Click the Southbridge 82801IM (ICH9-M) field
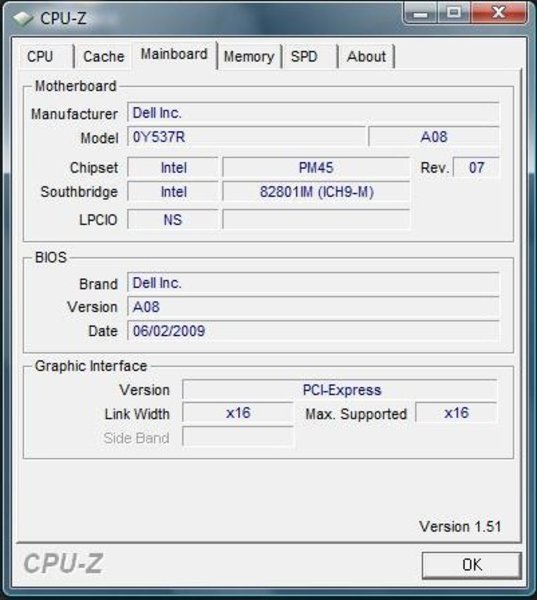Image resolution: width=537 pixels, height=600 pixels. (316, 192)
